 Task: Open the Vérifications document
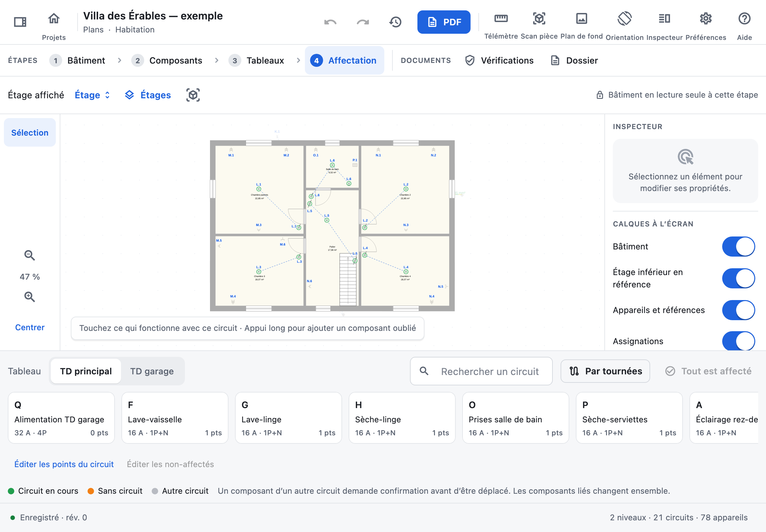pos(499,61)
